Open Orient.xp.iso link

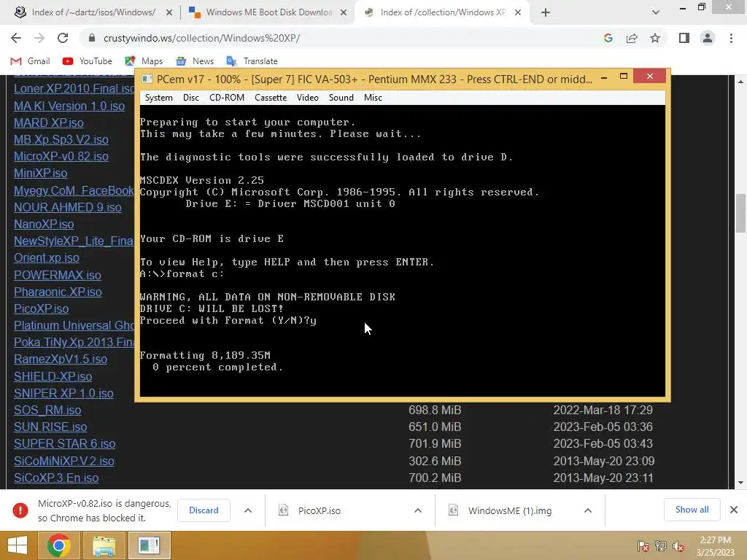[x=47, y=257]
